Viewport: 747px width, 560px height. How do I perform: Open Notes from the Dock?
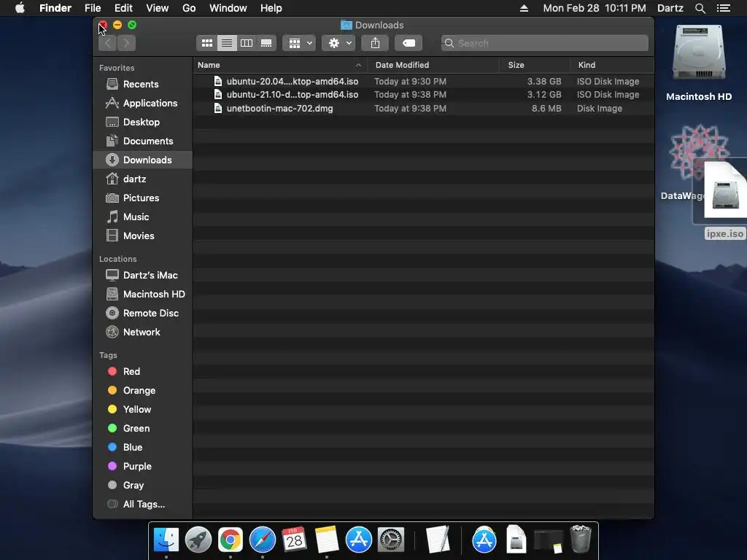pyautogui.click(x=326, y=540)
